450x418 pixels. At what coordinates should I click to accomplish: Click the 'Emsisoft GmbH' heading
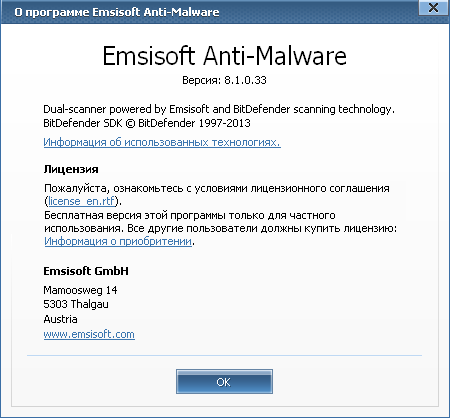[86, 271]
